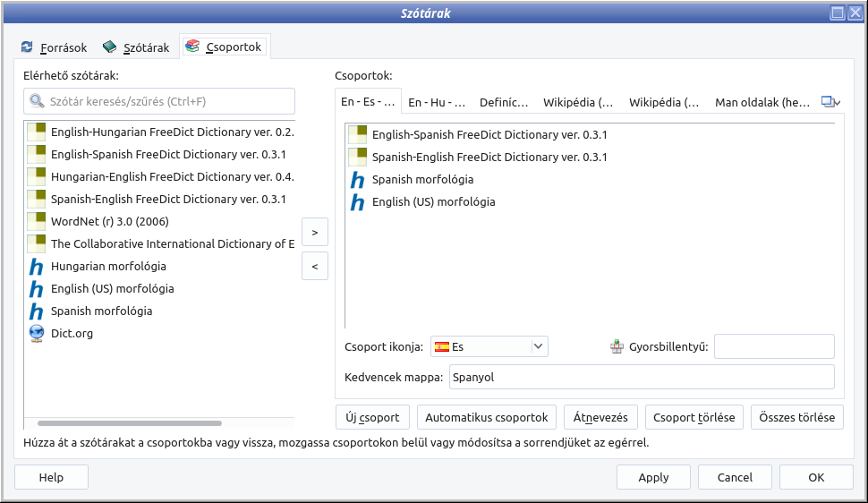Select the En - Hu group tab
Viewport: 868px width, 503px height.
click(x=436, y=103)
